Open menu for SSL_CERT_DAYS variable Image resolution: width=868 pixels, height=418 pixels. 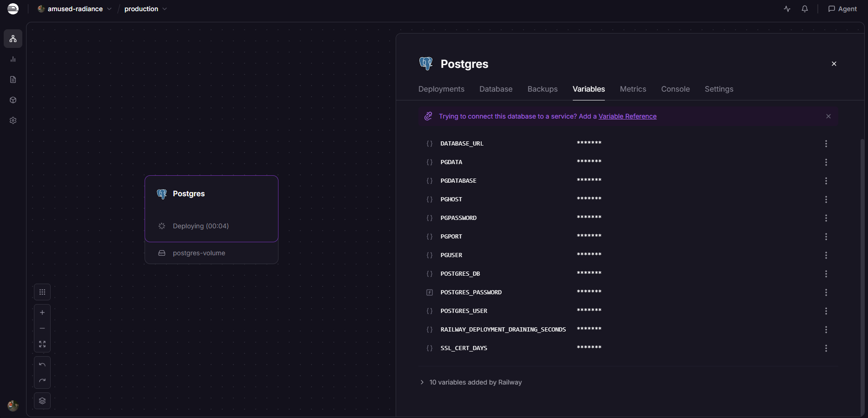coord(826,348)
